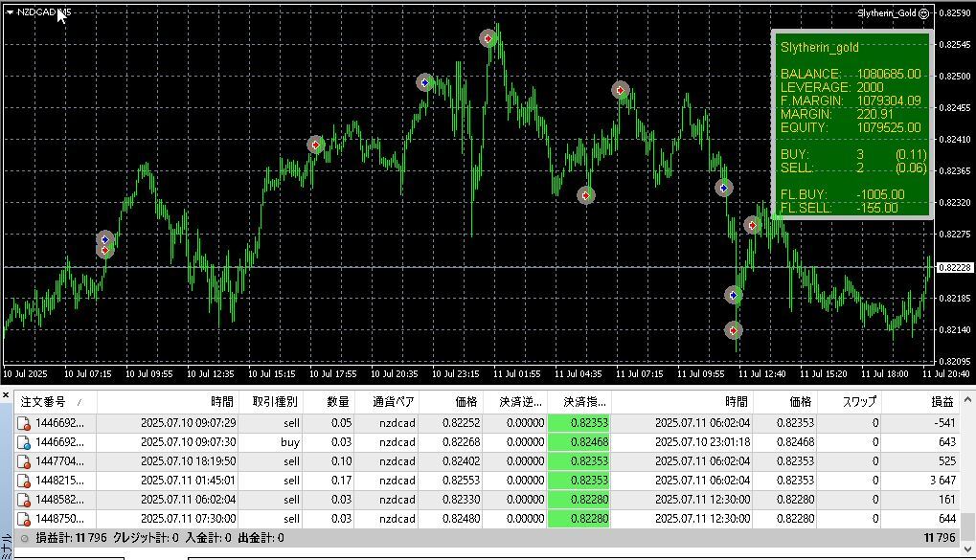Click the FL.BUY value -1005.00
The width and height of the screenshot is (976, 560).
point(880,194)
